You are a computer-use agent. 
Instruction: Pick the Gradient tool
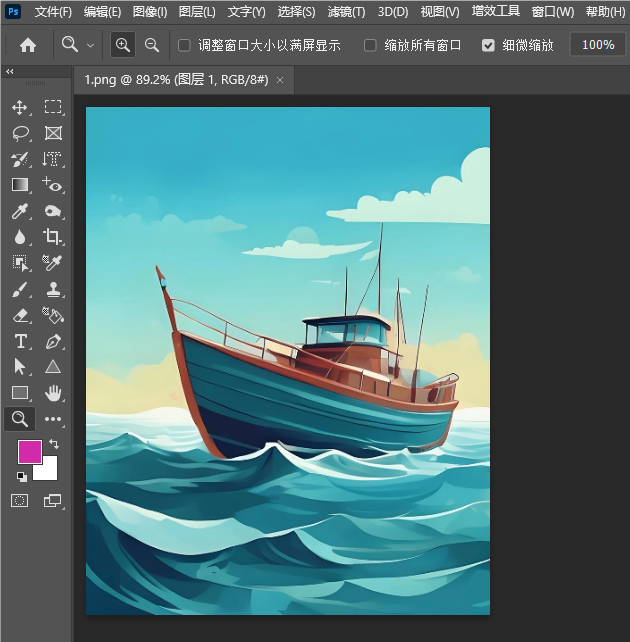(20, 185)
